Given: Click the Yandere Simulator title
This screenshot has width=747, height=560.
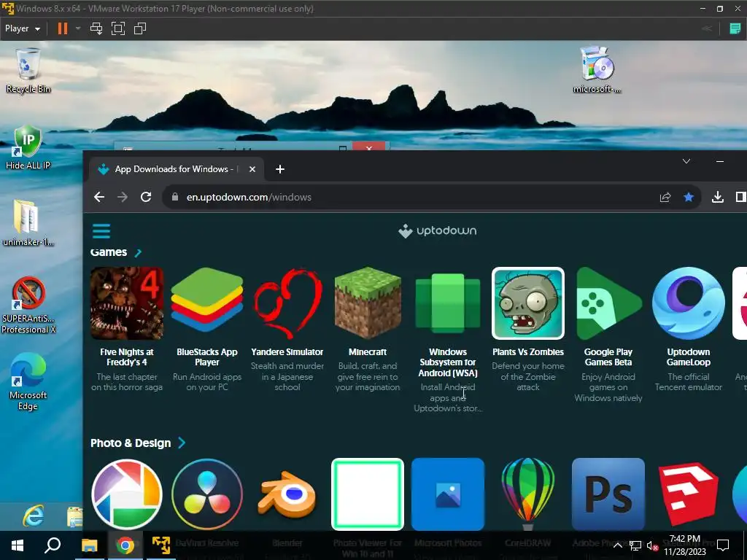Looking at the screenshot, I should [x=287, y=352].
